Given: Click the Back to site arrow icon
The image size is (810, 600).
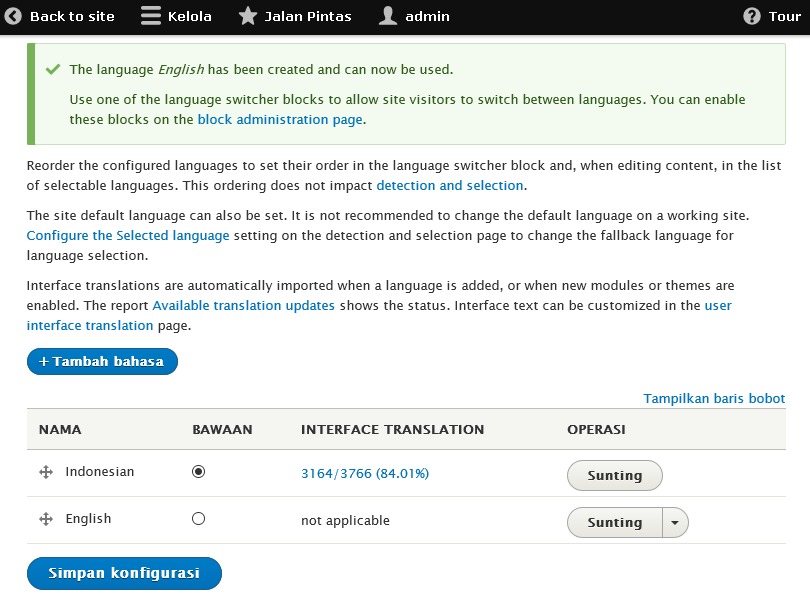Looking at the screenshot, I should (x=14, y=16).
